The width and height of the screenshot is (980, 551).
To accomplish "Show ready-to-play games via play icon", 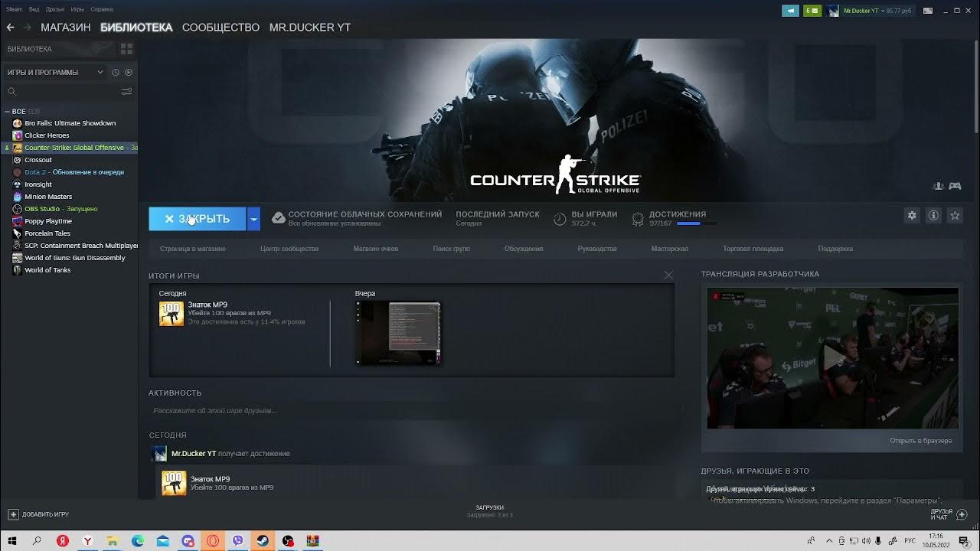I will tap(129, 73).
